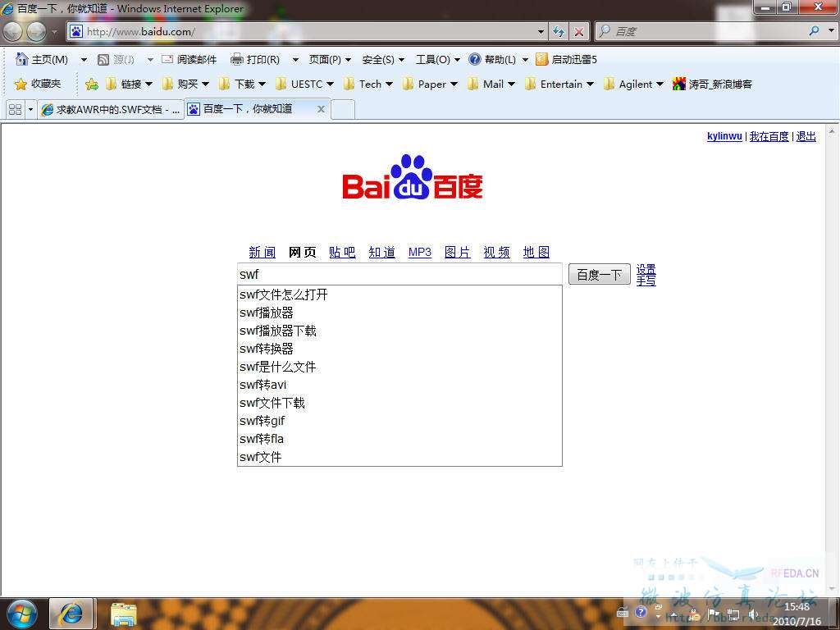The width and height of the screenshot is (840, 630).
Task: Click Internet Explorer taskbar icon
Action: coord(71,614)
